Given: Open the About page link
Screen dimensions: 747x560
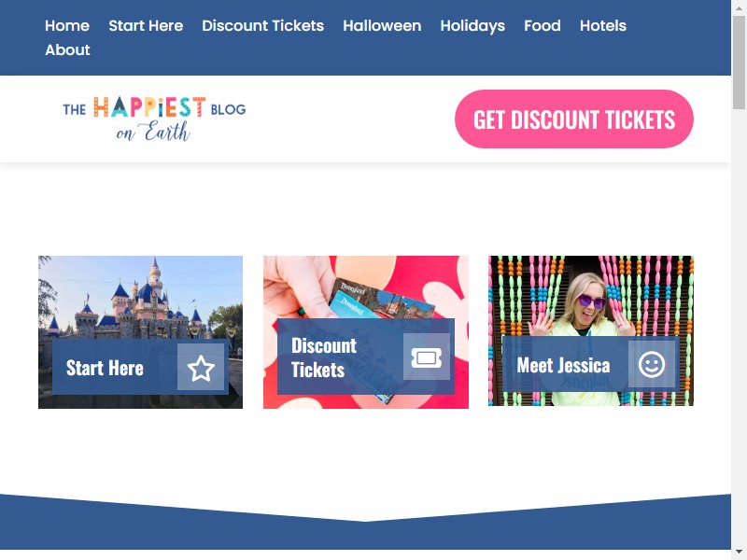Looking at the screenshot, I should 67,50.
